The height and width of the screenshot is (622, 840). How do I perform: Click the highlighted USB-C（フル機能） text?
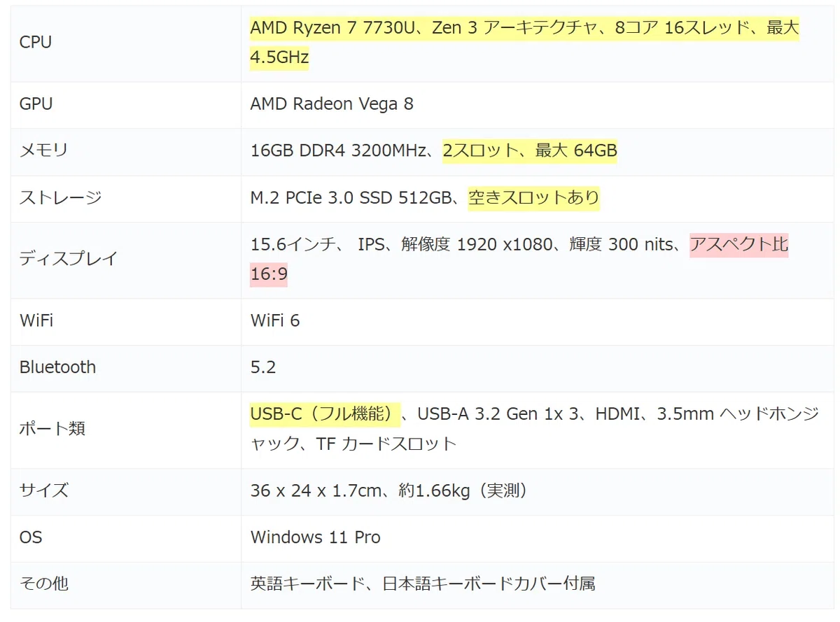click(325, 414)
